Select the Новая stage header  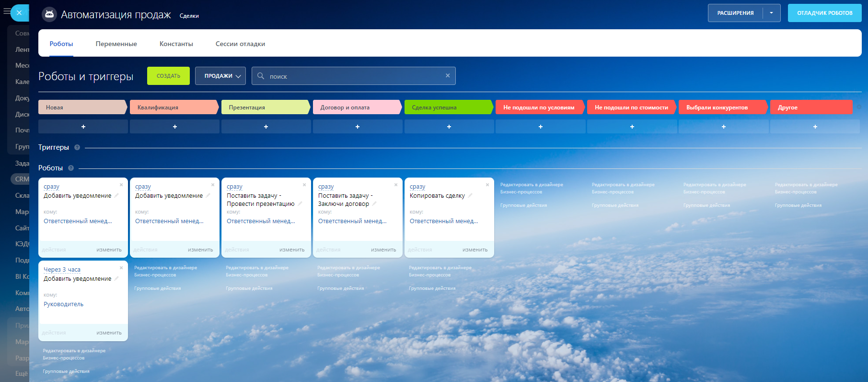82,107
